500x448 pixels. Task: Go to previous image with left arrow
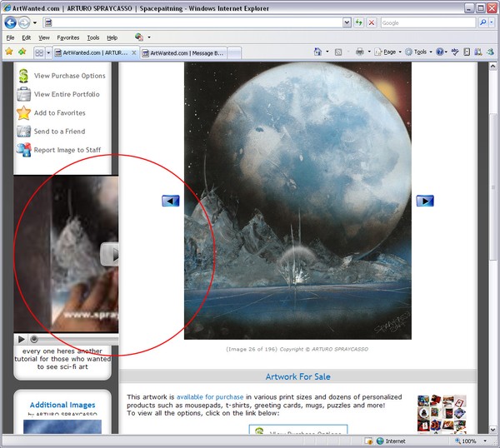click(x=171, y=201)
